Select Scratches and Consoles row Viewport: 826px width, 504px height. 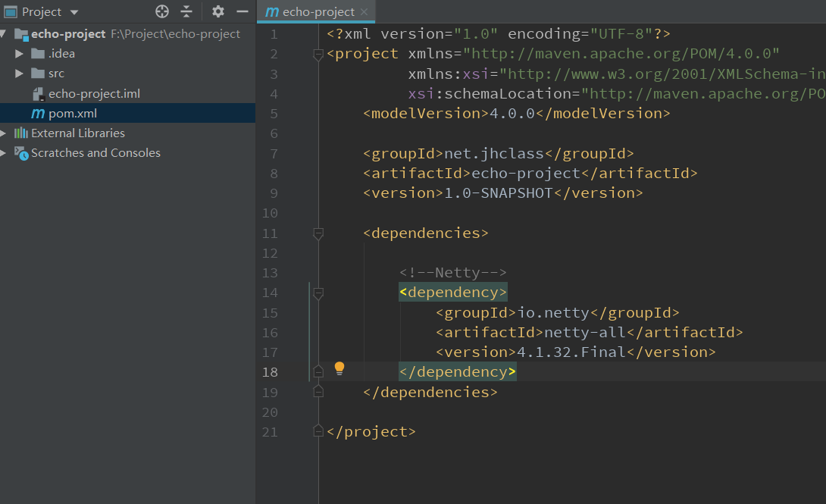click(x=127, y=153)
